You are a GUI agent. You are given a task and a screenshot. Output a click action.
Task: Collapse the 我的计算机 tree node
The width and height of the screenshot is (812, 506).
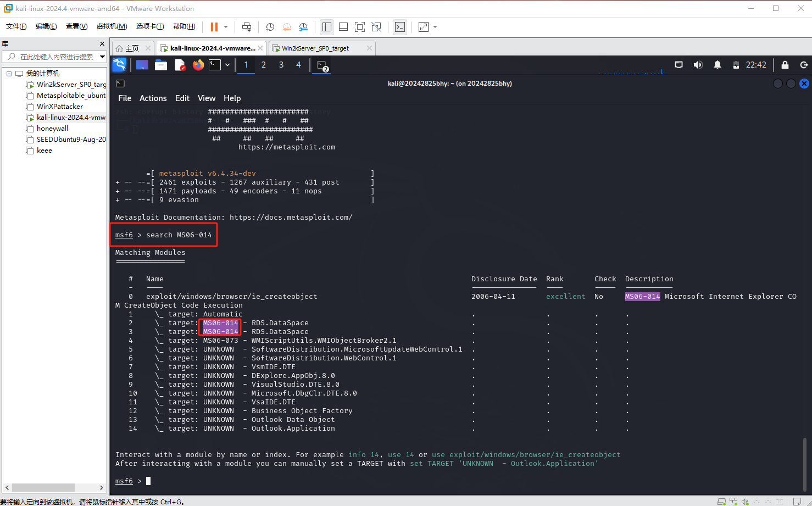pos(9,74)
